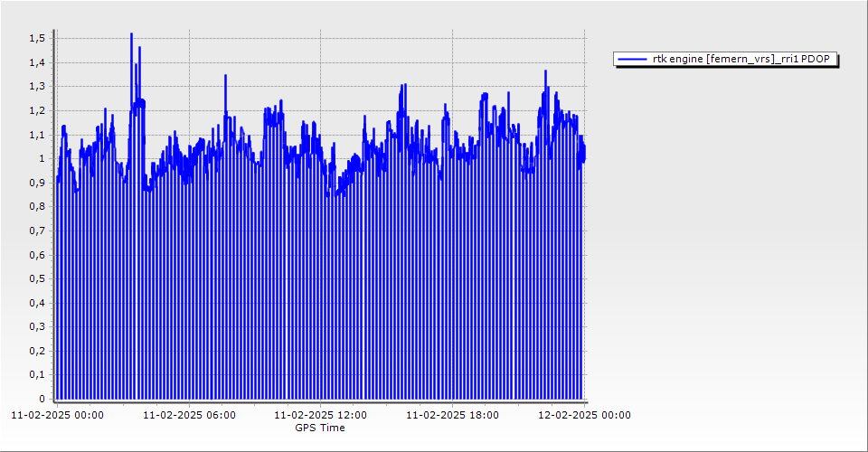
Task: Click the 0,3 Y-axis tick label
Action: (36, 326)
